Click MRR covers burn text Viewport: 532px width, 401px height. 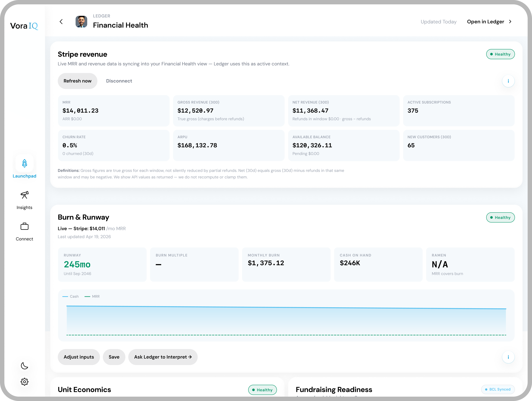(x=447, y=274)
